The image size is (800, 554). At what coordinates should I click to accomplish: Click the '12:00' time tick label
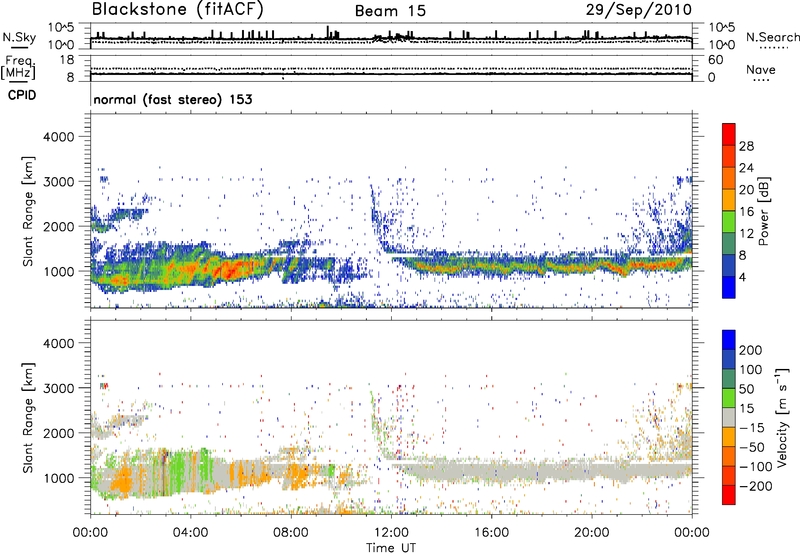coord(391,533)
